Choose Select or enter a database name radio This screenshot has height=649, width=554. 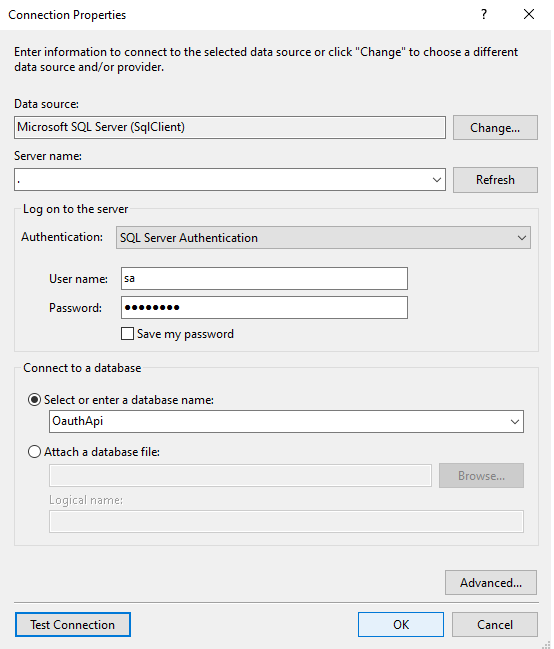[x=34, y=400]
